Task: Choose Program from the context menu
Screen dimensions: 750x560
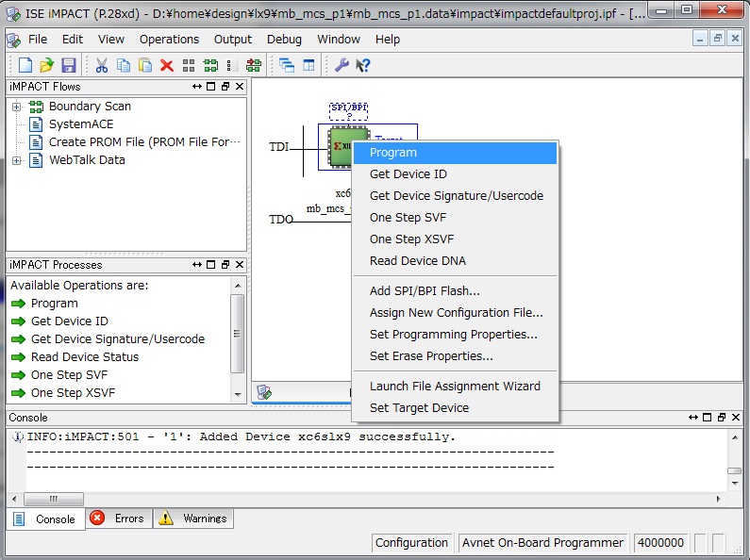Action: point(455,153)
